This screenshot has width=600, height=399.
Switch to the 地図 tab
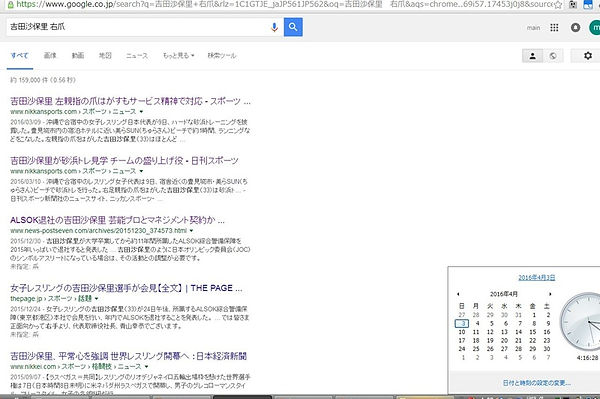[105, 55]
